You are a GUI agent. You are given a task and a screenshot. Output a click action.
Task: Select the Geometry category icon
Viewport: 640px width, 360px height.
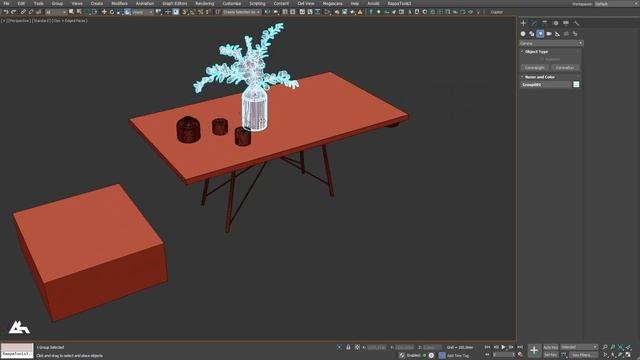point(523,34)
